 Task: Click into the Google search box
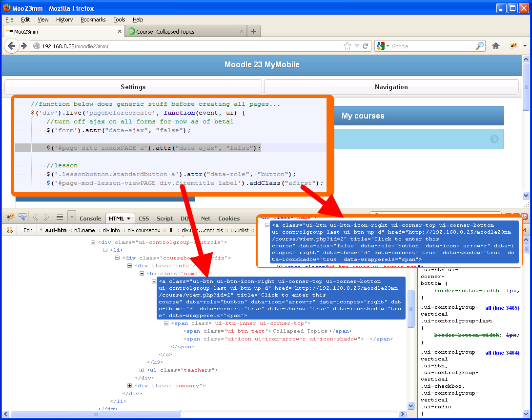(x=432, y=46)
